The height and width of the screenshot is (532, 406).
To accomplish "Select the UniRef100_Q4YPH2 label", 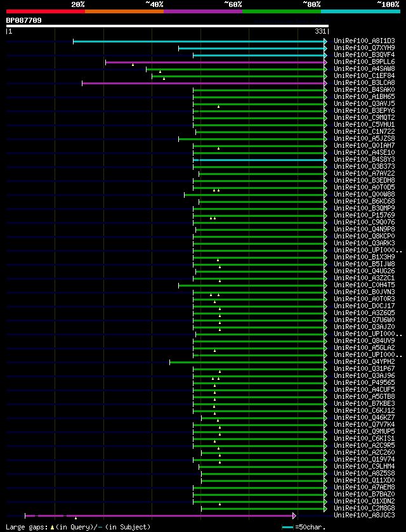I will point(364,362).
